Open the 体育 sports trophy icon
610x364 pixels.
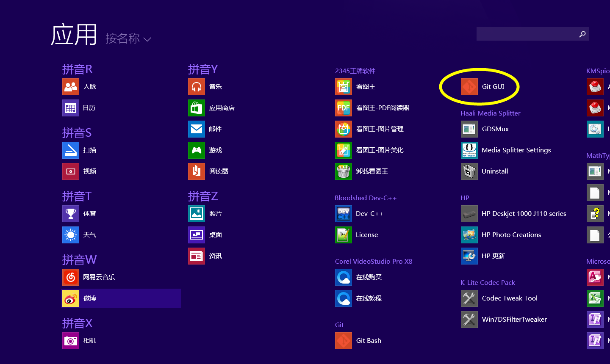point(71,214)
